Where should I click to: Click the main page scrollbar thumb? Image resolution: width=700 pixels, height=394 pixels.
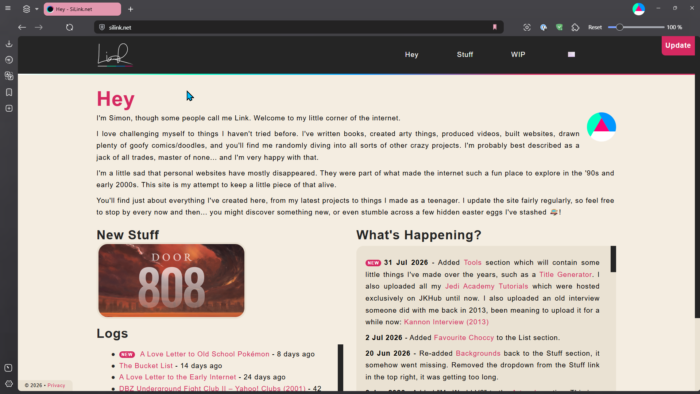tap(697, 177)
